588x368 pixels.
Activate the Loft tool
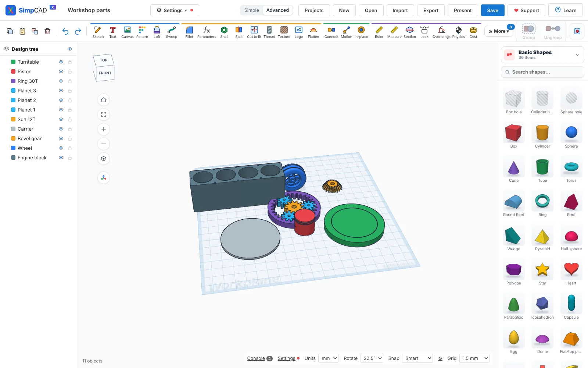tap(157, 32)
